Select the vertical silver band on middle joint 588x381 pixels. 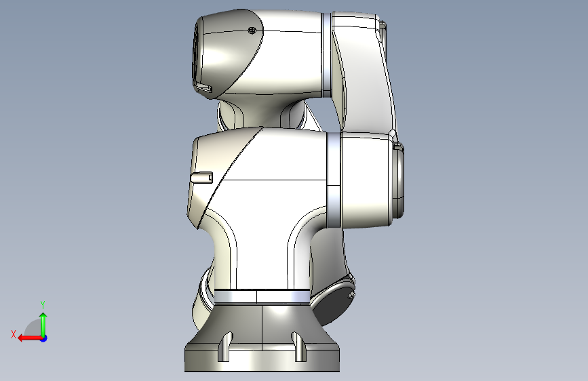coord(334,180)
